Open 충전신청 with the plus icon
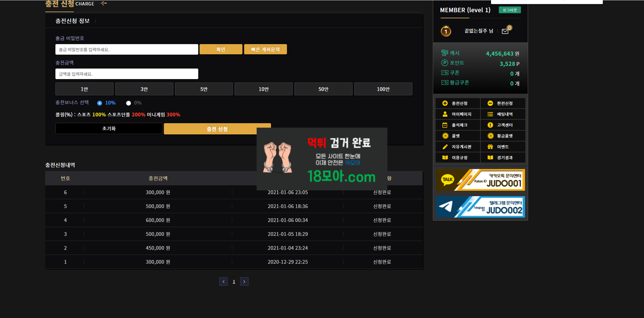The width and height of the screenshot is (644, 318). pyautogui.click(x=458, y=103)
